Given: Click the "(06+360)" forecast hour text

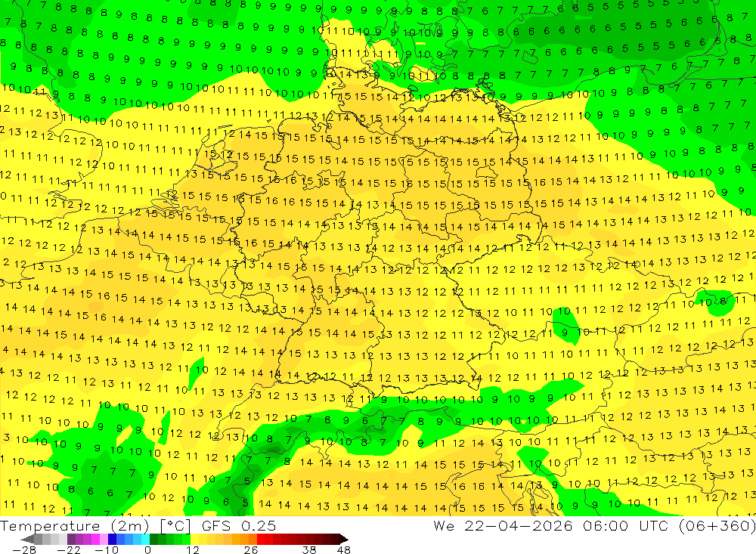Looking at the screenshot, I should point(717,526).
